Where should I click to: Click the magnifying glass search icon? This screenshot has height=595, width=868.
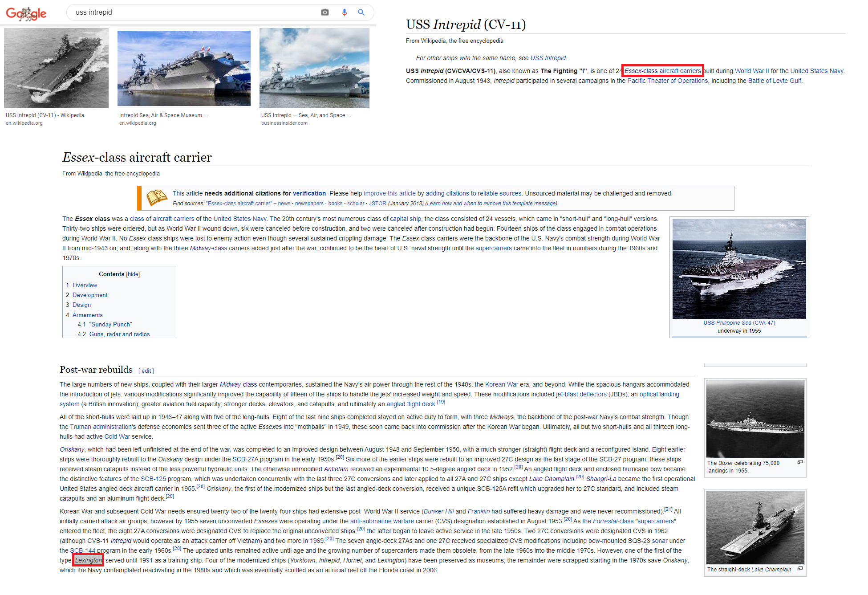(x=361, y=12)
